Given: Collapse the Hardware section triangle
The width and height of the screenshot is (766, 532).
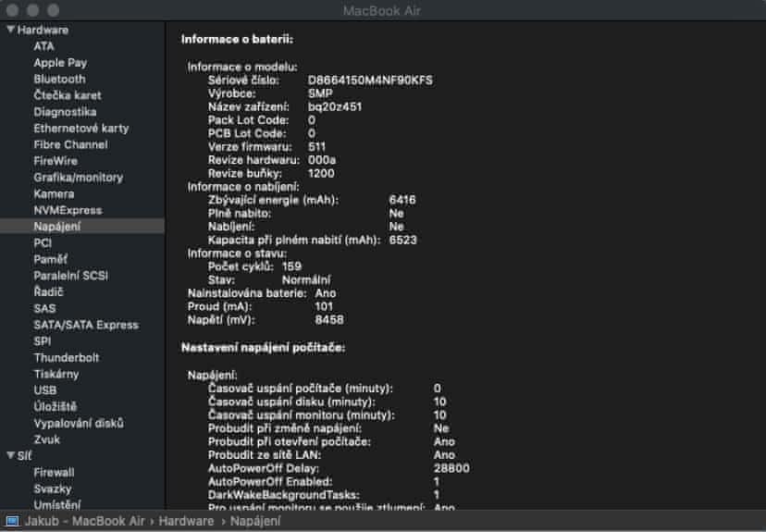Looking at the screenshot, I should click(9, 30).
